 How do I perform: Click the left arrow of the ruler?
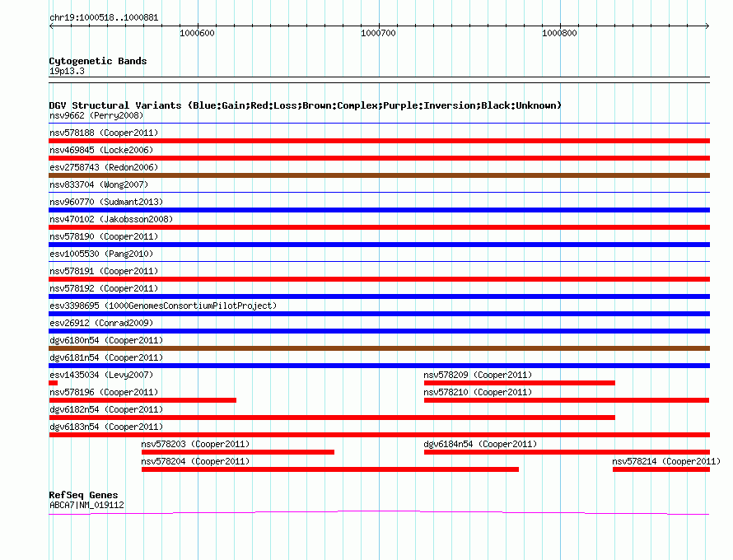[x=51, y=26]
